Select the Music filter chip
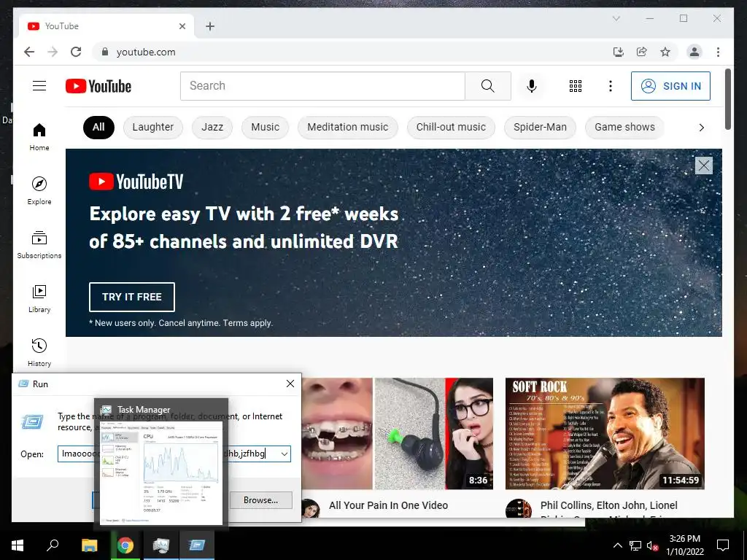 [265, 127]
